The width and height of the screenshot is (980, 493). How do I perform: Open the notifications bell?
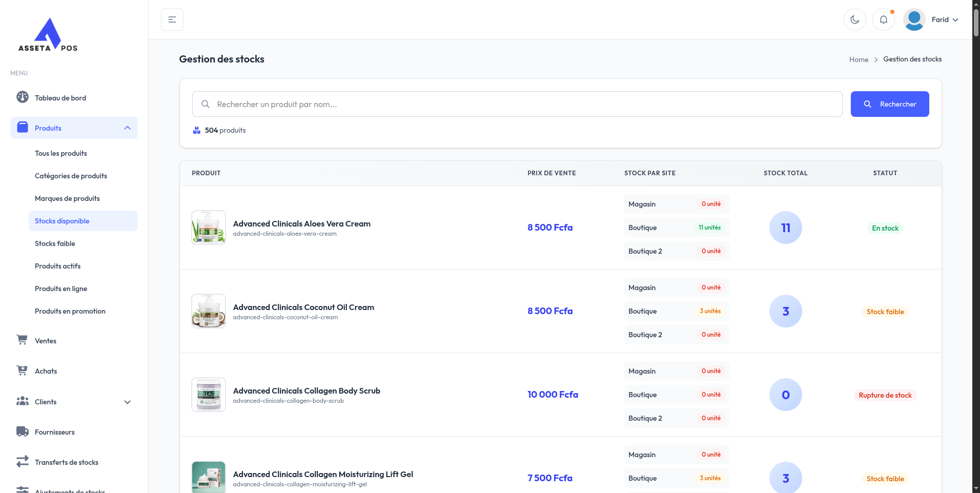pos(883,19)
